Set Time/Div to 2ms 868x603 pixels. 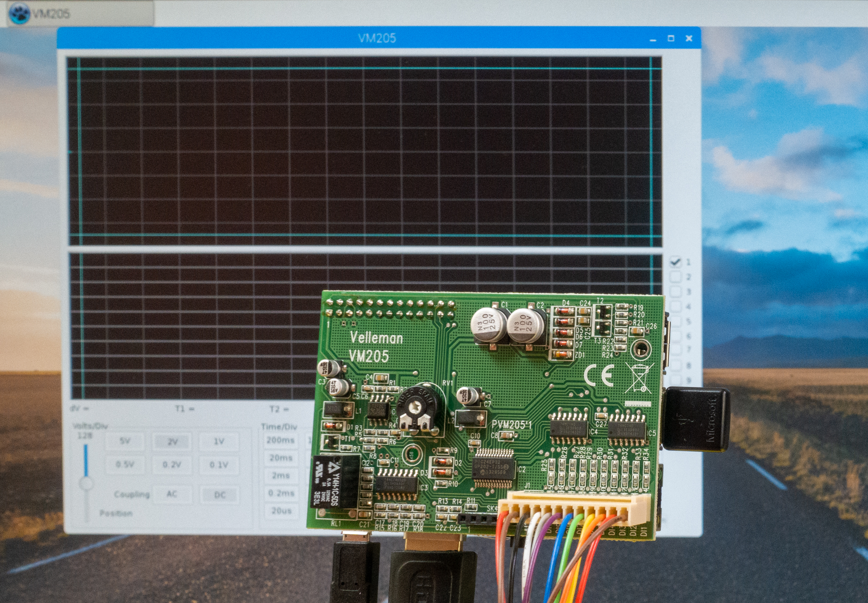click(x=281, y=475)
